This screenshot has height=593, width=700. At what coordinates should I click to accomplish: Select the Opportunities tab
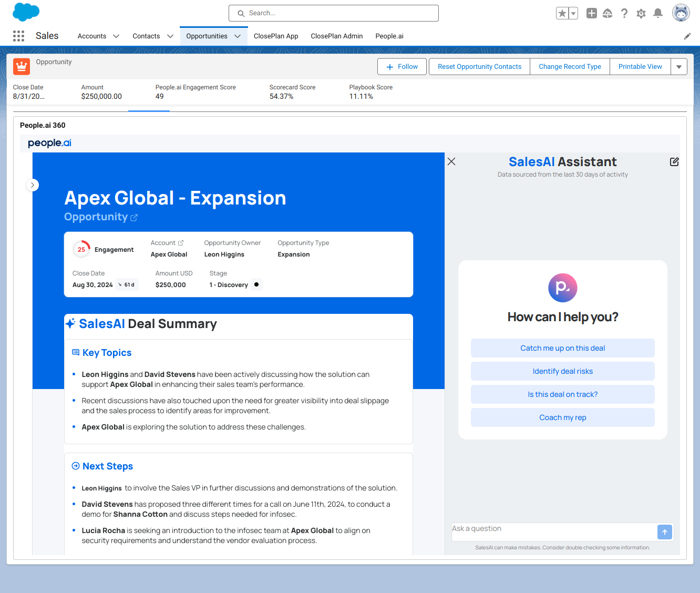click(207, 36)
